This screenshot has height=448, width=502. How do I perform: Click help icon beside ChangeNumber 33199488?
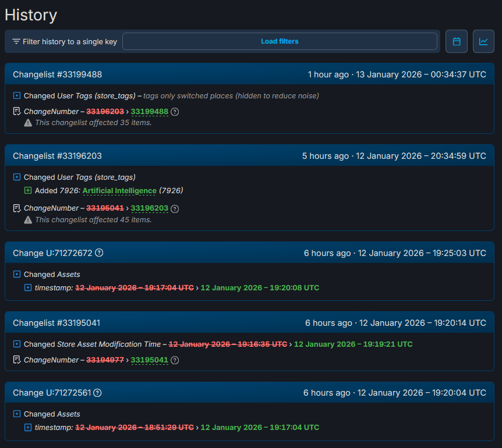click(175, 112)
